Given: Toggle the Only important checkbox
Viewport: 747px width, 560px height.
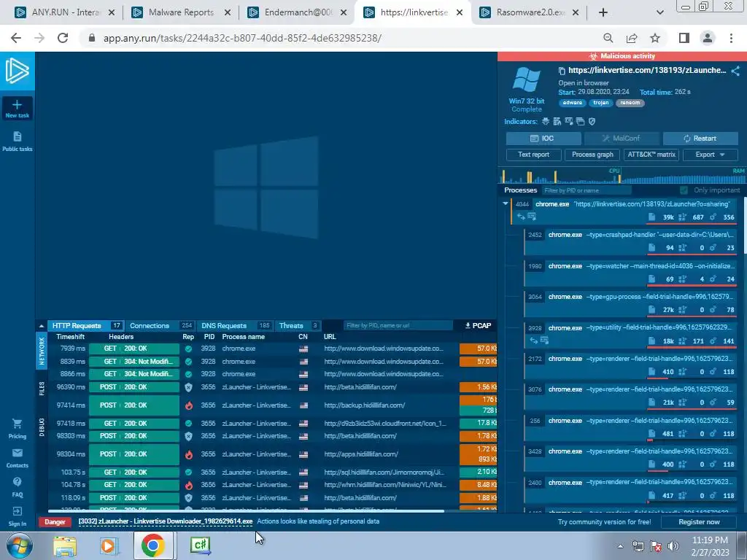Looking at the screenshot, I should [x=684, y=190].
